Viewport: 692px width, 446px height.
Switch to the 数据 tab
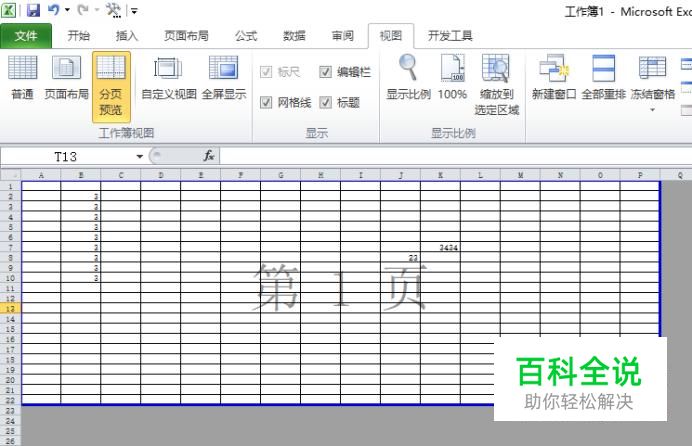294,36
